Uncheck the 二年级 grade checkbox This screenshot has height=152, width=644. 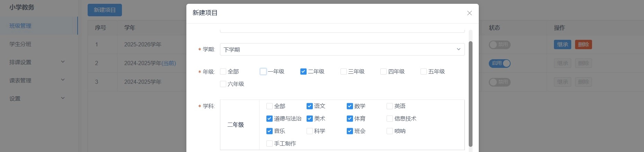(x=303, y=72)
